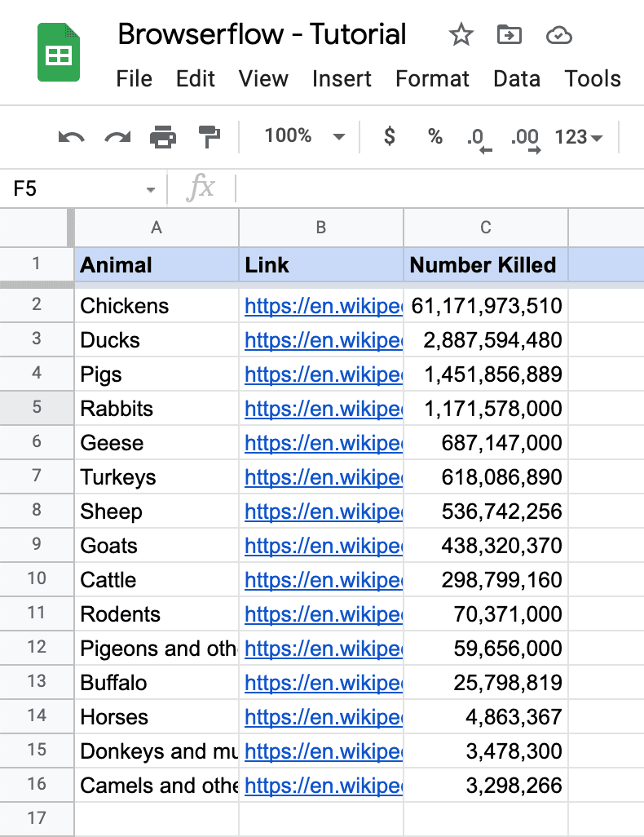Open the Data menu
This screenshot has width=644, height=837.
pos(517,79)
